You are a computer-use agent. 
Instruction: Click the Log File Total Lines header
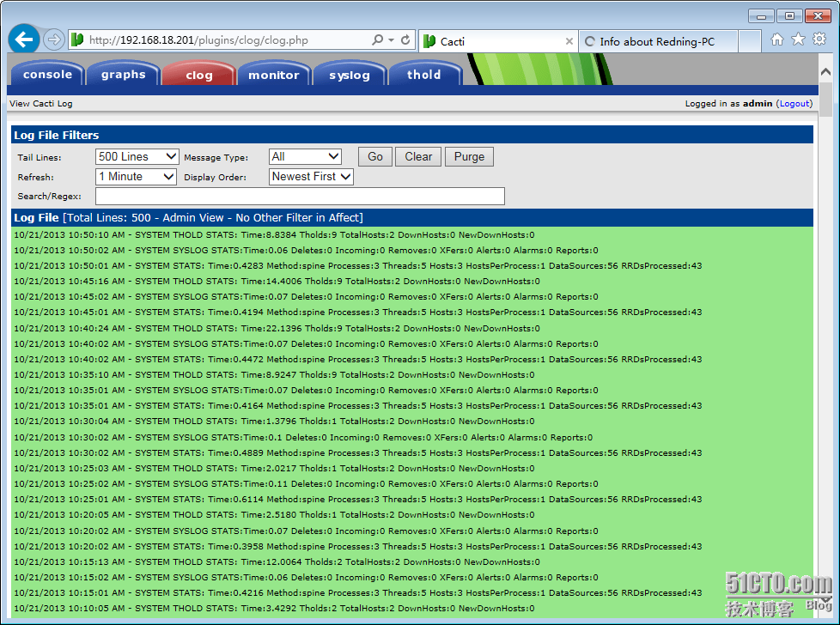pos(412,217)
